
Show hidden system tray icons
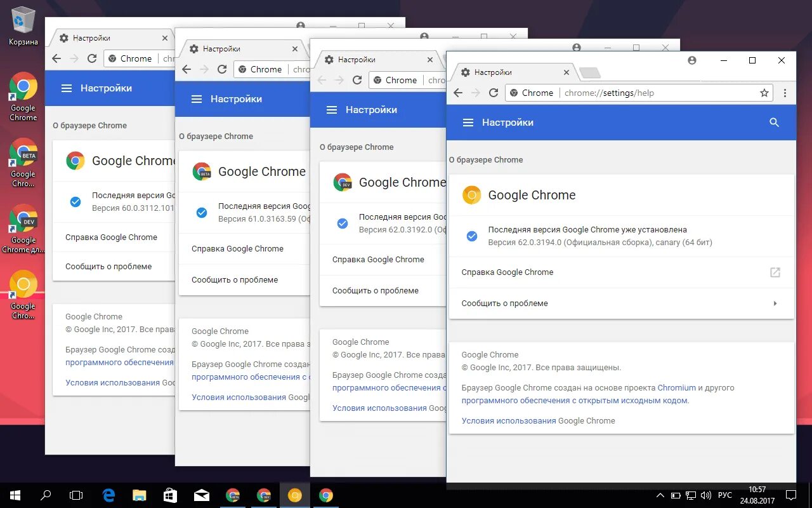(660, 495)
